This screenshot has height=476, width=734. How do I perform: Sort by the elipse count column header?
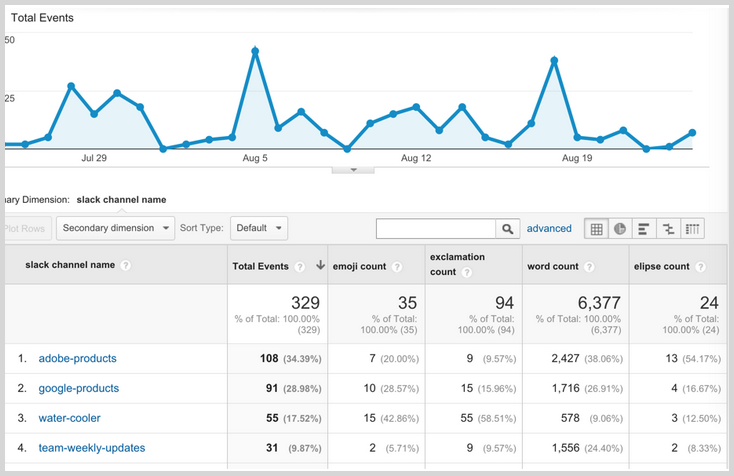(661, 266)
